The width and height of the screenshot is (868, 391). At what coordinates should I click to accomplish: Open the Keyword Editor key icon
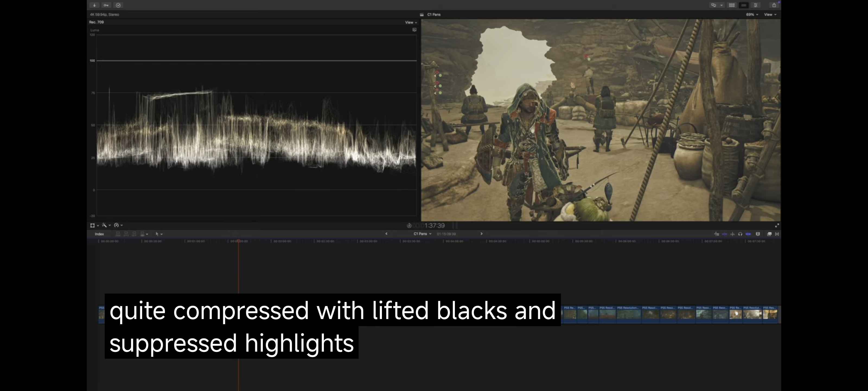[x=106, y=5]
